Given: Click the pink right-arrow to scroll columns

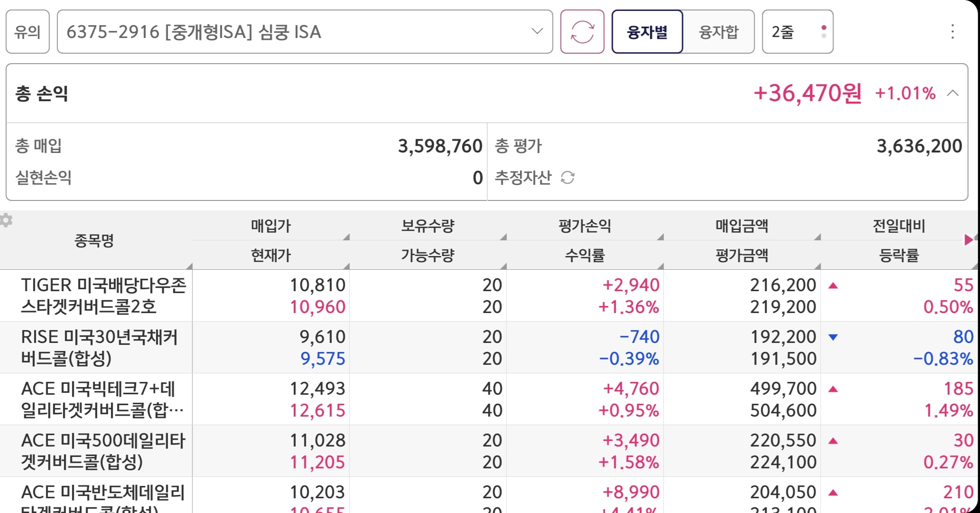Looking at the screenshot, I should click(x=969, y=240).
